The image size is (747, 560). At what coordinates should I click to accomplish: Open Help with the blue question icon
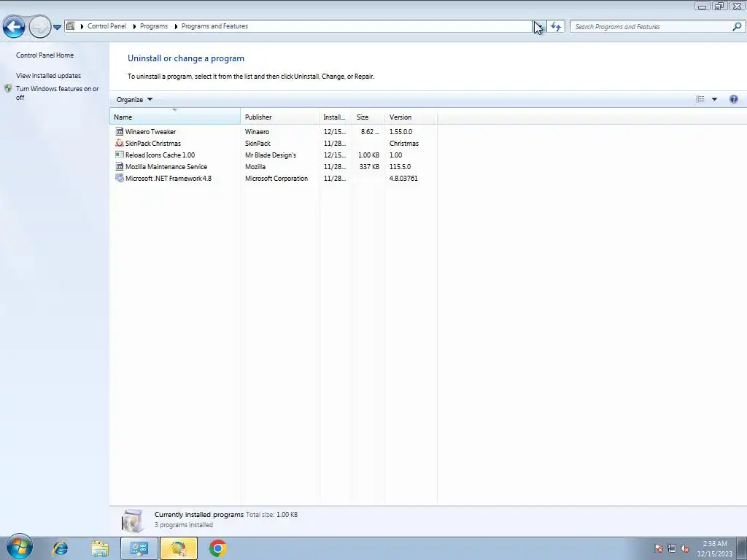coord(734,99)
